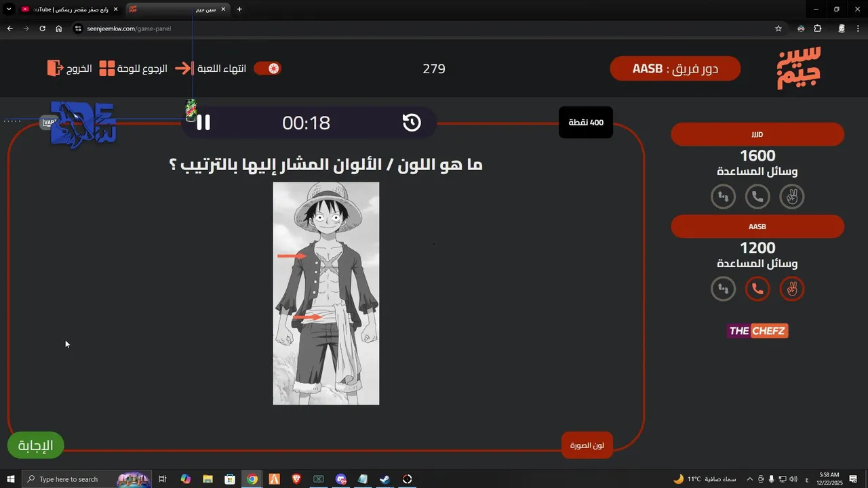868x488 pixels.
Task: Open the browser extensions puzzle icon
Action: 817,28
